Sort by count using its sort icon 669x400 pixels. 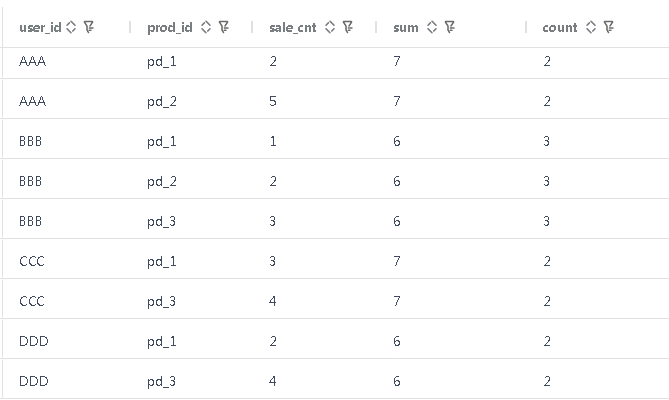tap(590, 28)
